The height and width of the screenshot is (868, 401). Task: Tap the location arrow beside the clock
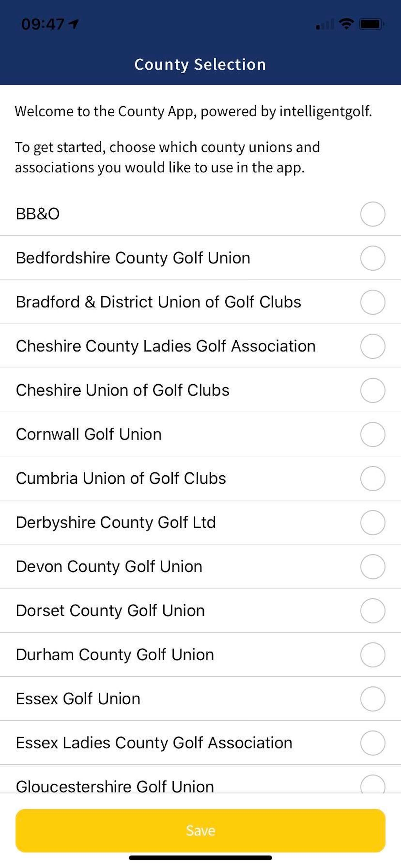[x=74, y=24]
